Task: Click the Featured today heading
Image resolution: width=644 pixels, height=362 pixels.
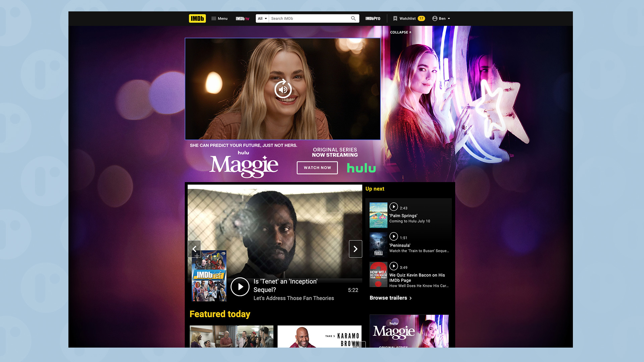Action: tap(220, 314)
